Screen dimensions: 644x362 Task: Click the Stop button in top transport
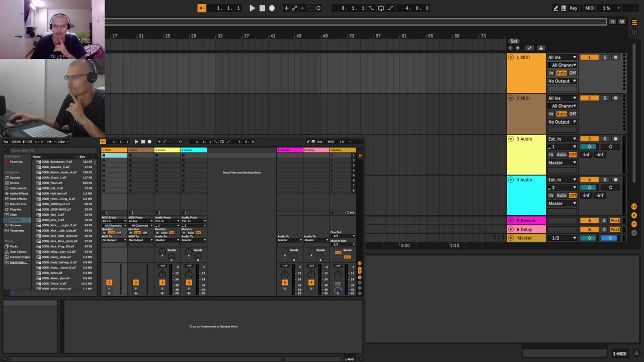coord(262,8)
